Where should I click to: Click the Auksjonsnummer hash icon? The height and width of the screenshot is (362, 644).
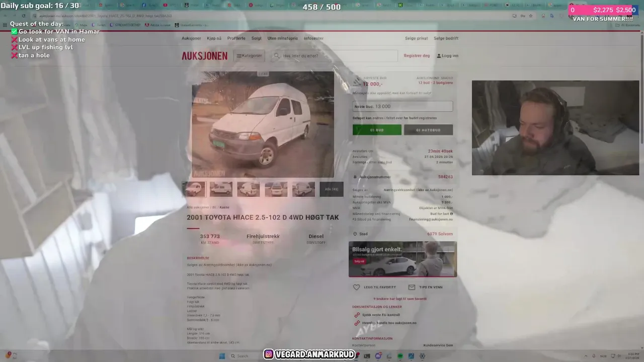[355, 177]
